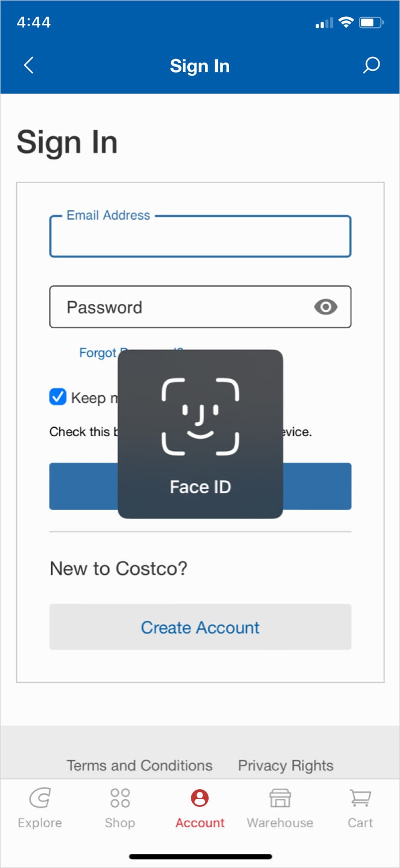Tap the Explore tab icon
The height and width of the screenshot is (868, 400).
[40, 798]
